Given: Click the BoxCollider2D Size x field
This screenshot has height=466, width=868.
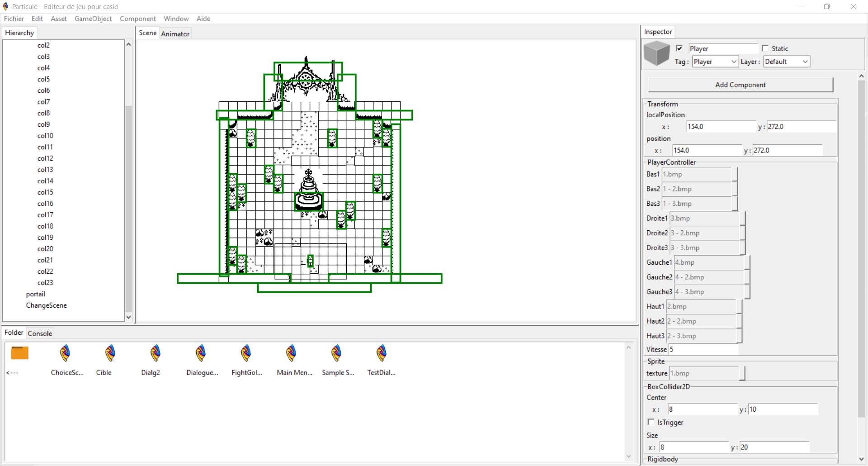Looking at the screenshot, I should click(694, 447).
